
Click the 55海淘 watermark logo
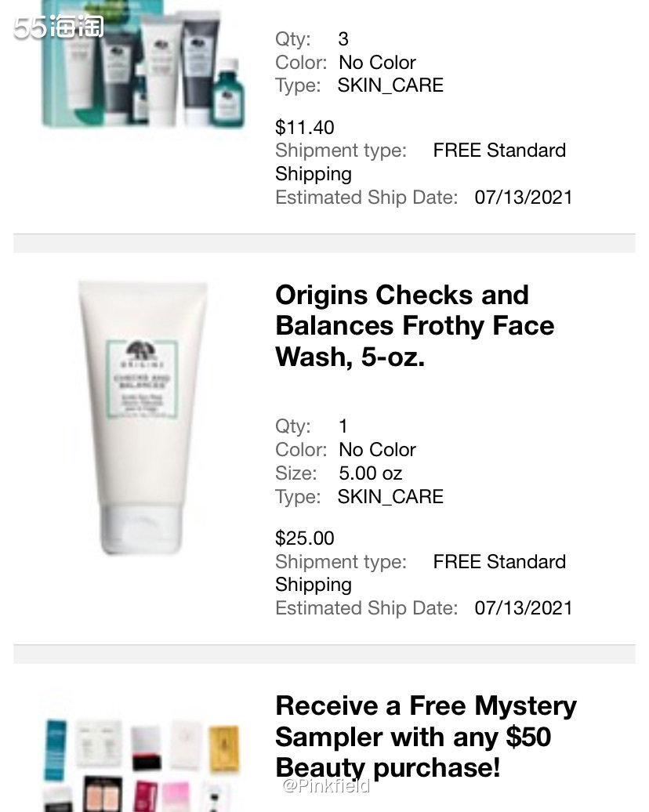click(x=59, y=27)
